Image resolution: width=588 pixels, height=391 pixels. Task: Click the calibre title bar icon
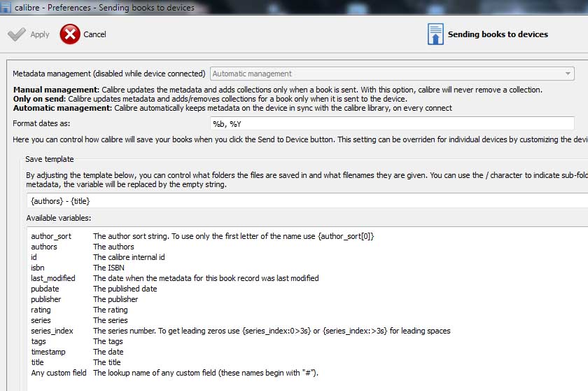tap(6, 7)
